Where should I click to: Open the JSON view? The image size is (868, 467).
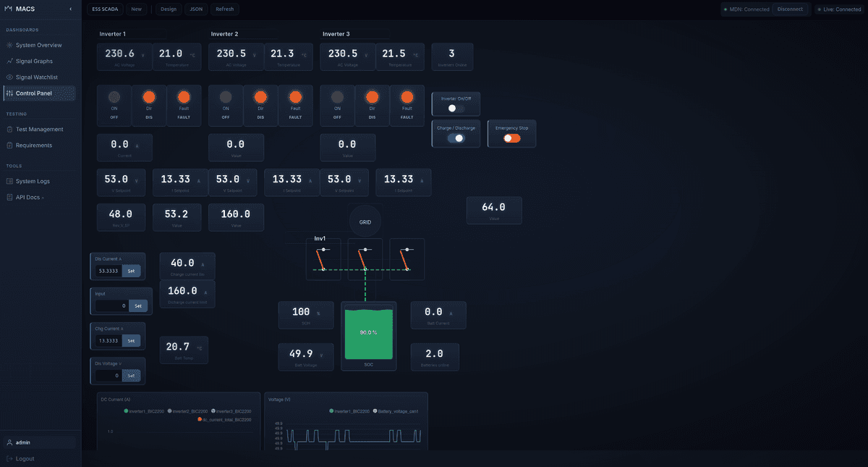[x=196, y=9]
